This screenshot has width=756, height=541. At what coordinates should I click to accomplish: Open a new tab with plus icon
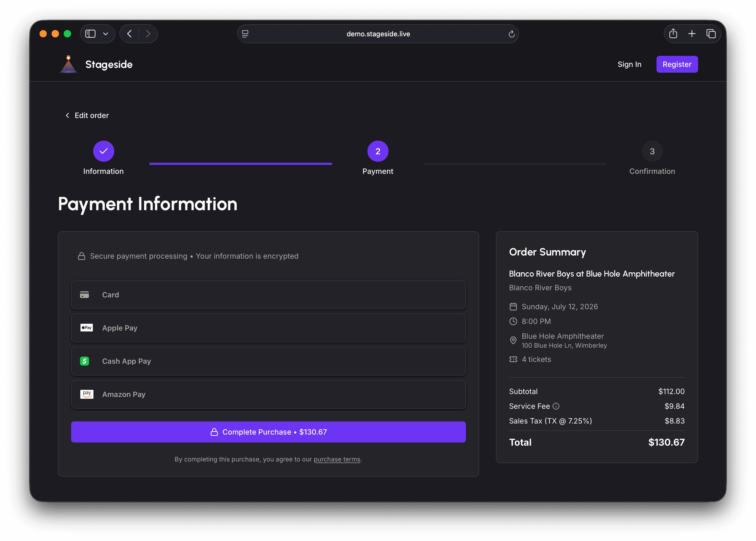[692, 34]
